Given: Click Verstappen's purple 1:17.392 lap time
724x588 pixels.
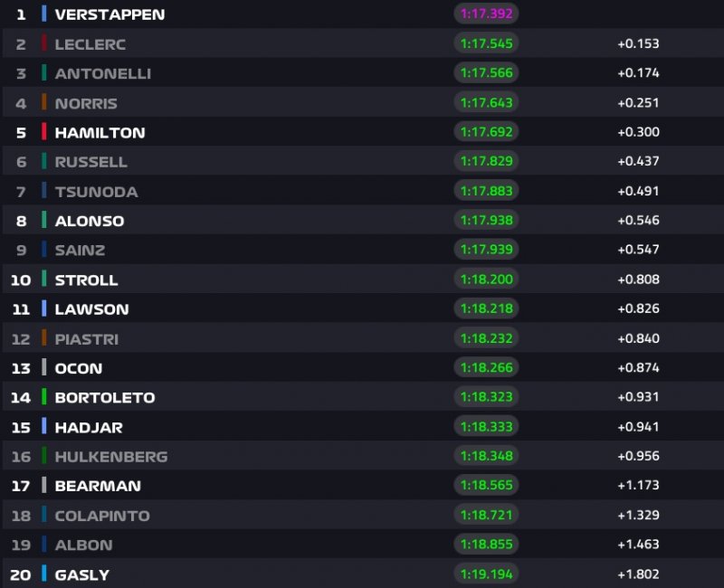Looking at the screenshot, I should pos(486,14).
